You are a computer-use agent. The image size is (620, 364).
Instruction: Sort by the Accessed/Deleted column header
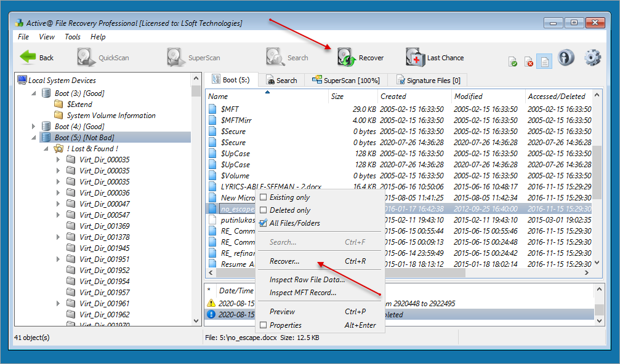pyautogui.click(x=558, y=97)
